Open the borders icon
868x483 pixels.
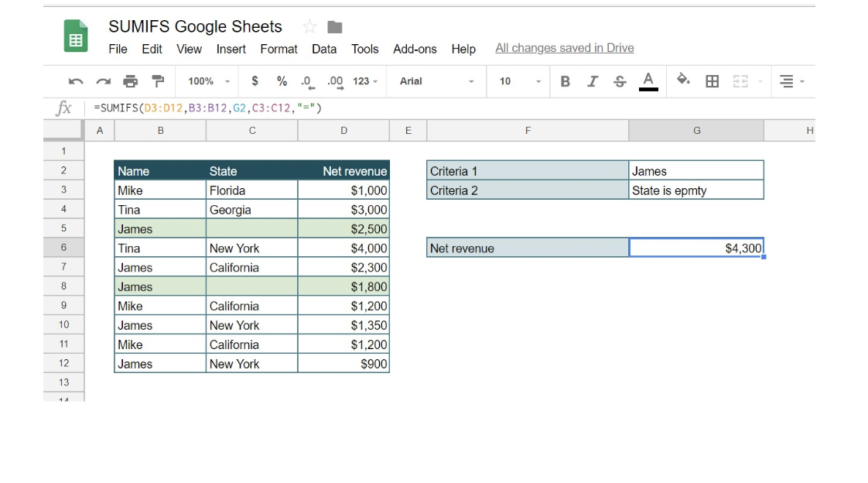[x=713, y=81]
